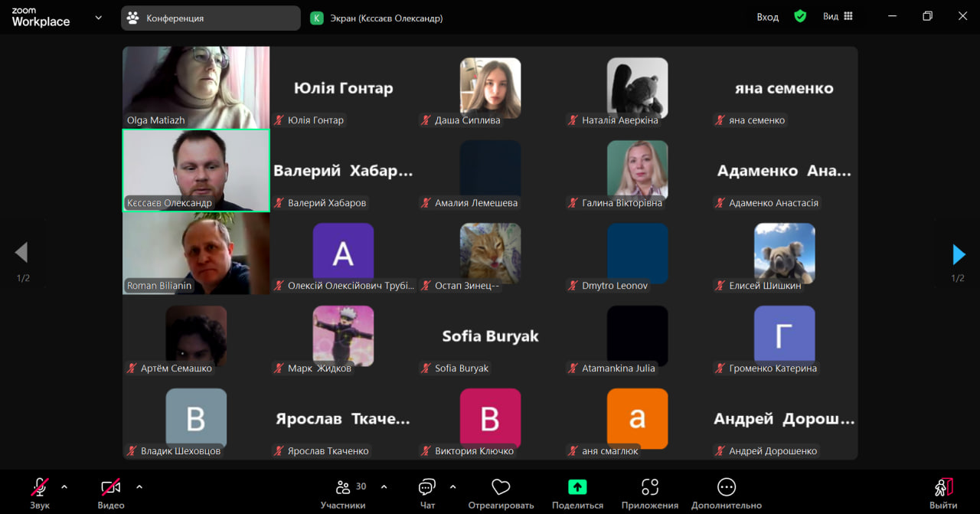Screen dimensions: 980x514
Task: Click muted mic icon beside Dmytro Leonov
Action: 573,286
